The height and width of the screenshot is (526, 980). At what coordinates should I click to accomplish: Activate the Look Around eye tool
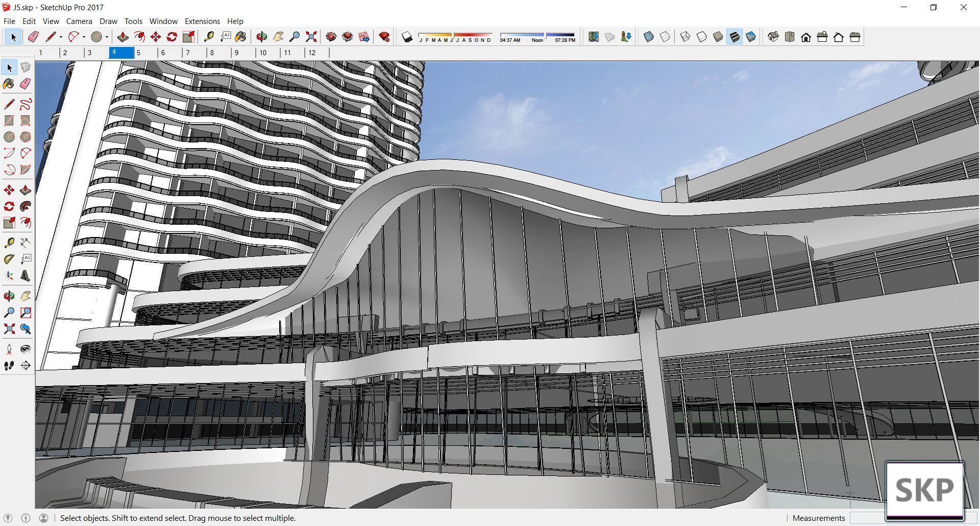pos(26,349)
